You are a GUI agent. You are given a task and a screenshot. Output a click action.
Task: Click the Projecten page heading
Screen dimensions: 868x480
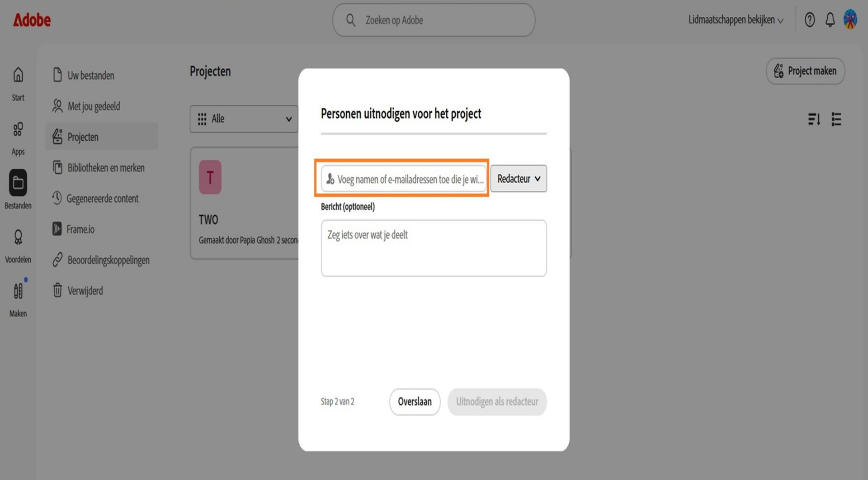pos(210,71)
